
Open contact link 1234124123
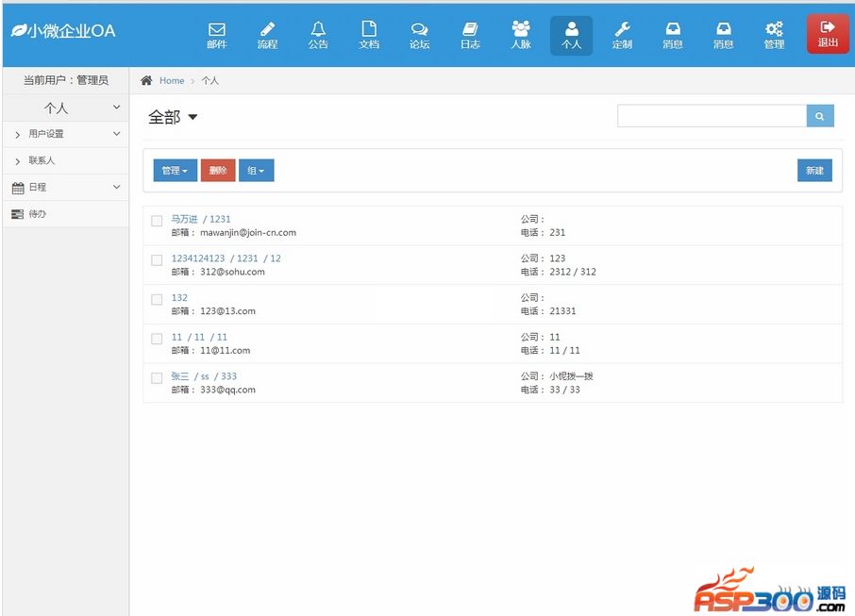198,258
